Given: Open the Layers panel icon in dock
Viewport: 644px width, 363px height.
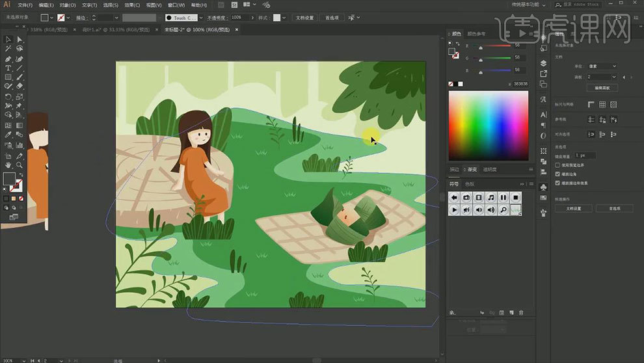Looking at the screenshot, I should pyautogui.click(x=543, y=63).
